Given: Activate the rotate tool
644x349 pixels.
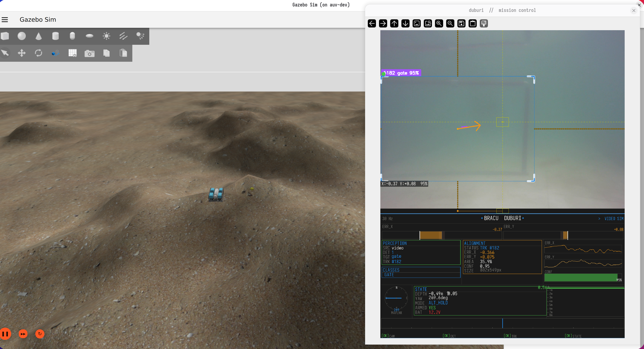Looking at the screenshot, I should coord(39,53).
